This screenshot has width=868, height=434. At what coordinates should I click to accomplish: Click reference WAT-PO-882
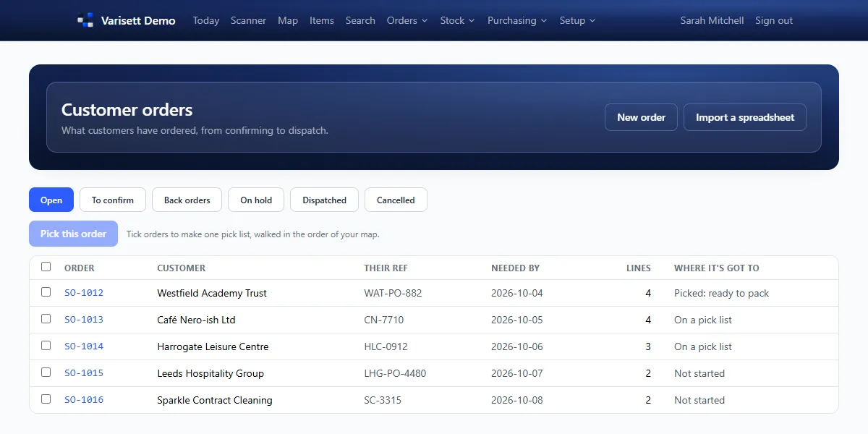[393, 293]
